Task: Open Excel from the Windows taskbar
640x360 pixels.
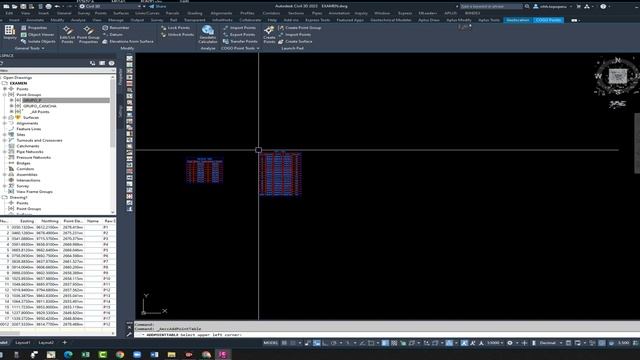Action: tap(85, 354)
